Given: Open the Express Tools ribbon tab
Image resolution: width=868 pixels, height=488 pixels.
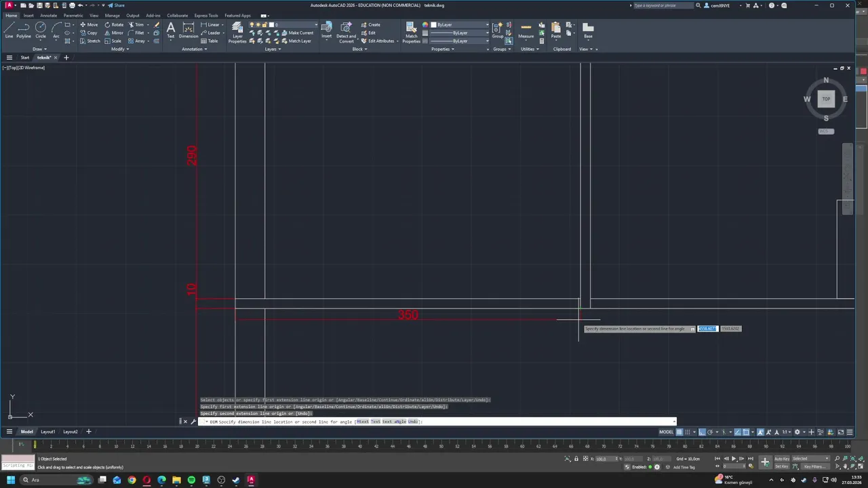Looking at the screenshot, I should (x=206, y=16).
